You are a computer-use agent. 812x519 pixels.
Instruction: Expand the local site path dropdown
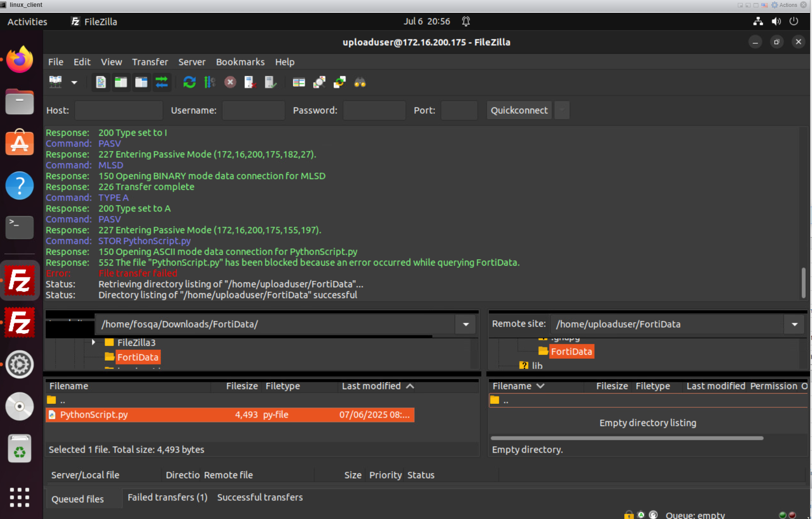pyautogui.click(x=465, y=324)
